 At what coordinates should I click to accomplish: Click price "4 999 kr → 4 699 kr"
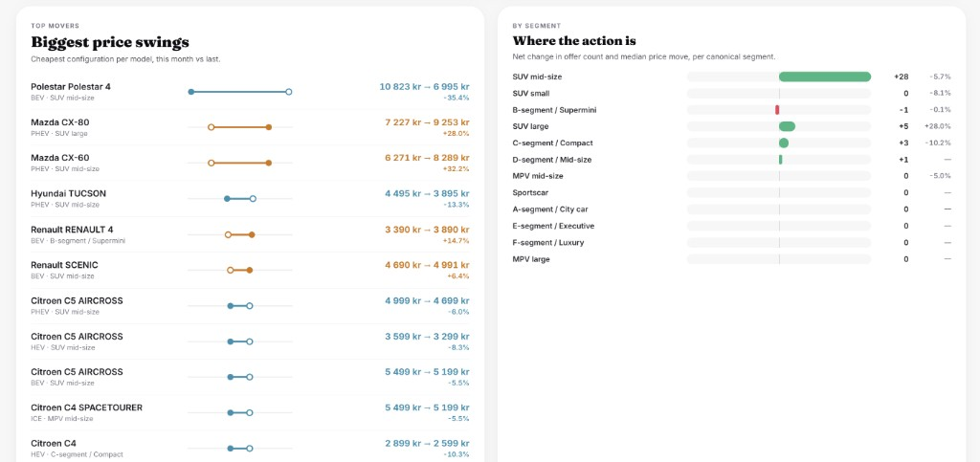428,301
